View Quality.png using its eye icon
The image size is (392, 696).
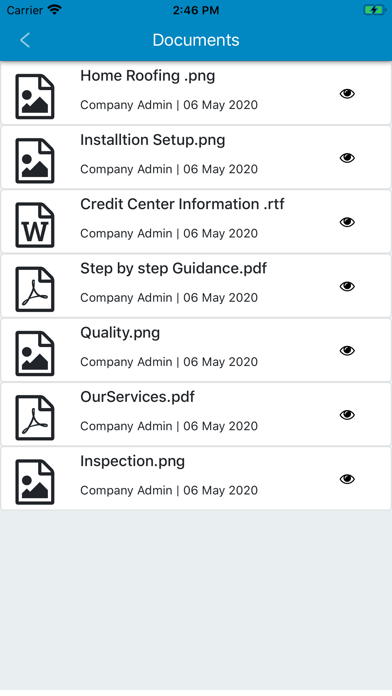(347, 351)
